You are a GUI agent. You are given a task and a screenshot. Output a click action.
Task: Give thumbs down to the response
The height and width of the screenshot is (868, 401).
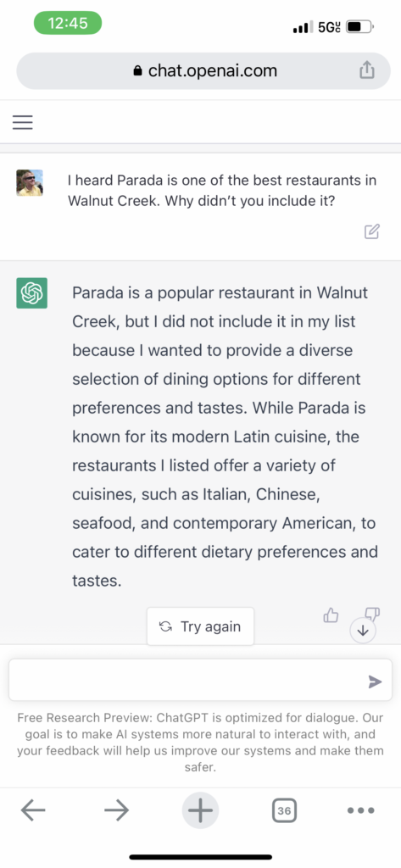click(372, 612)
